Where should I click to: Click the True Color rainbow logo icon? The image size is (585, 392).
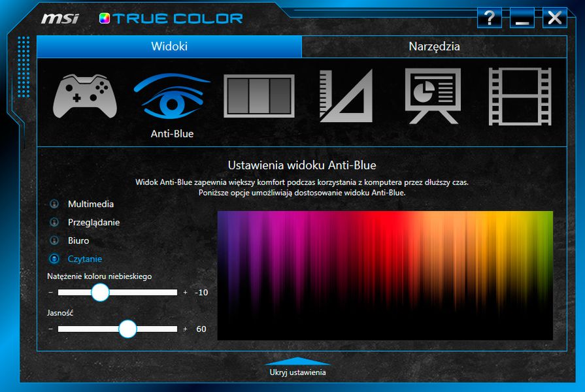coord(105,18)
